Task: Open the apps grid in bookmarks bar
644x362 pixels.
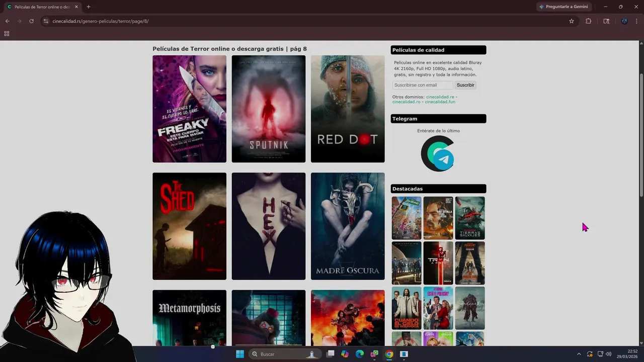Action: [x=7, y=34]
